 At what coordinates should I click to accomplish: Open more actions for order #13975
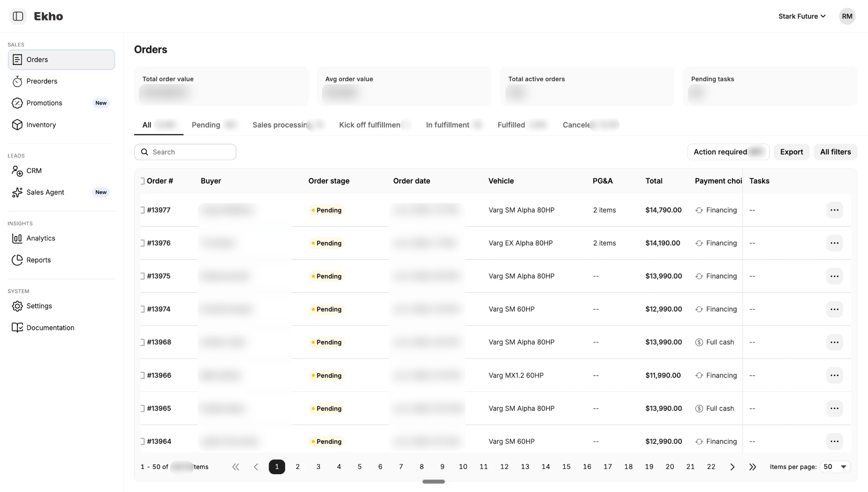tap(834, 276)
